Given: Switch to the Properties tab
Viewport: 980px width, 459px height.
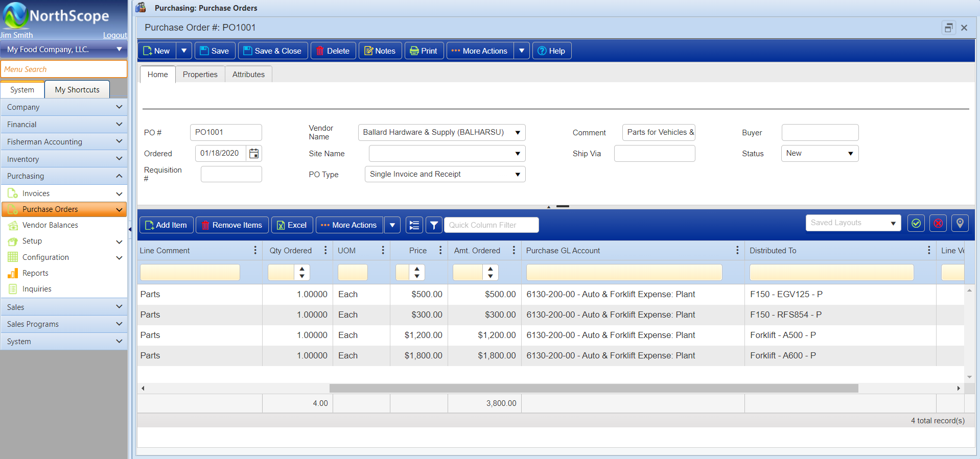Looking at the screenshot, I should click(200, 75).
